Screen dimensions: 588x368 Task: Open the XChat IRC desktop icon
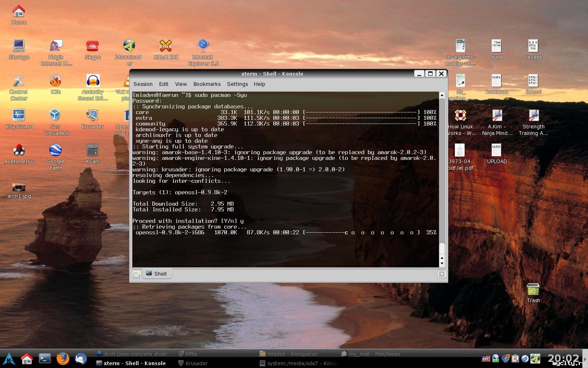click(x=166, y=47)
